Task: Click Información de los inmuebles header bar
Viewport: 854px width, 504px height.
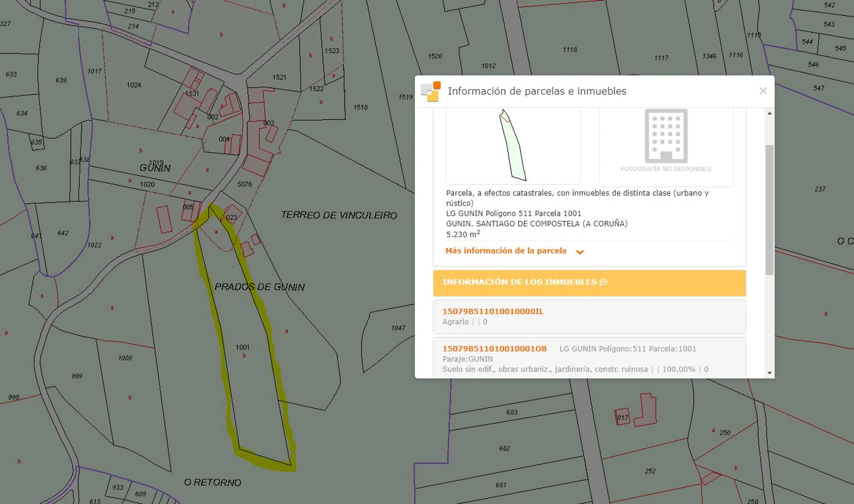Action: pyautogui.click(x=589, y=283)
